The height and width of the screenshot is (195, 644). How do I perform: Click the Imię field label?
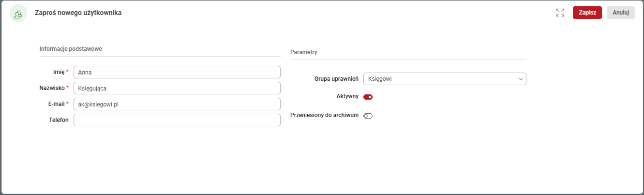59,72
